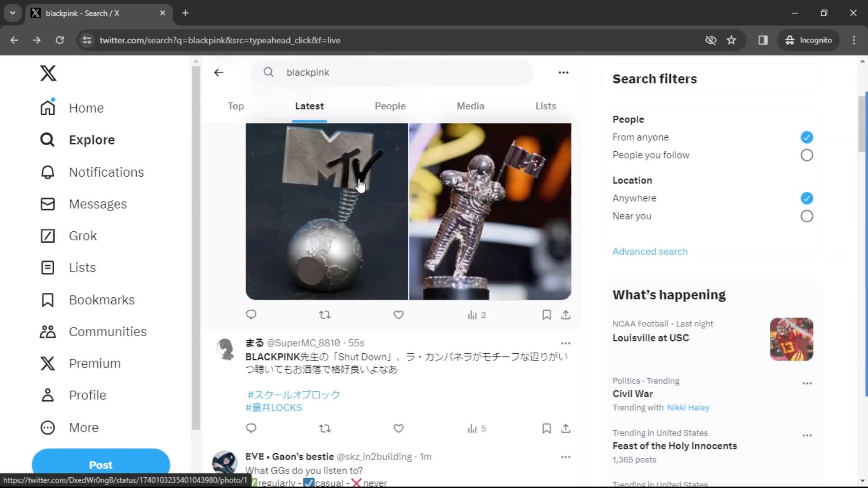
Task: Open the MTV EMA trophy photo
Action: click(326, 211)
